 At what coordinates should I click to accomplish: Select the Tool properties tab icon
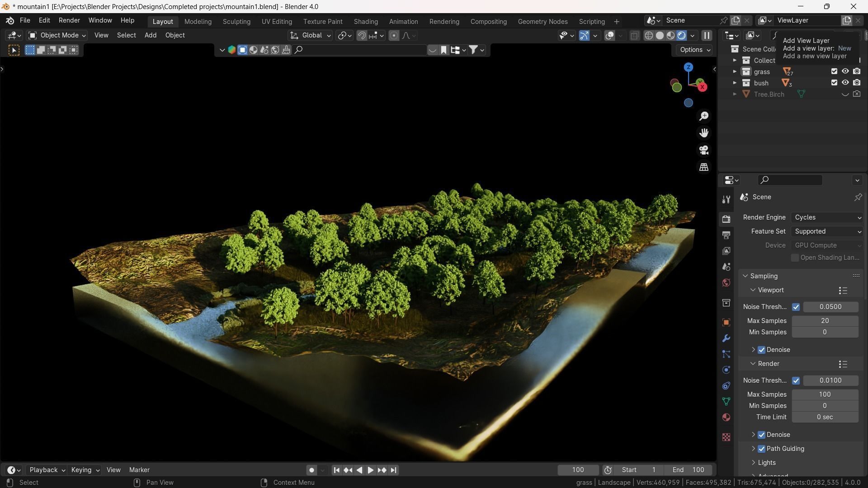click(x=726, y=199)
